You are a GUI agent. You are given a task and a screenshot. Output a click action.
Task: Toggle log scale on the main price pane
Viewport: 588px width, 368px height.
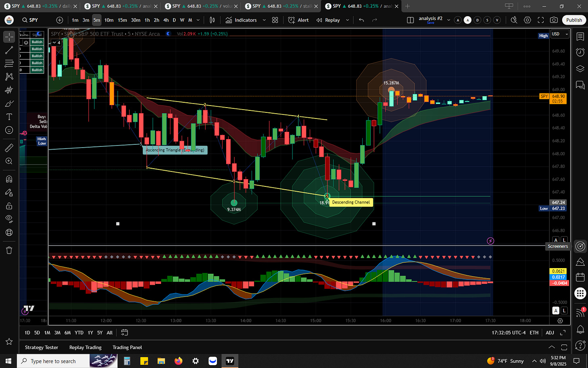point(564,240)
